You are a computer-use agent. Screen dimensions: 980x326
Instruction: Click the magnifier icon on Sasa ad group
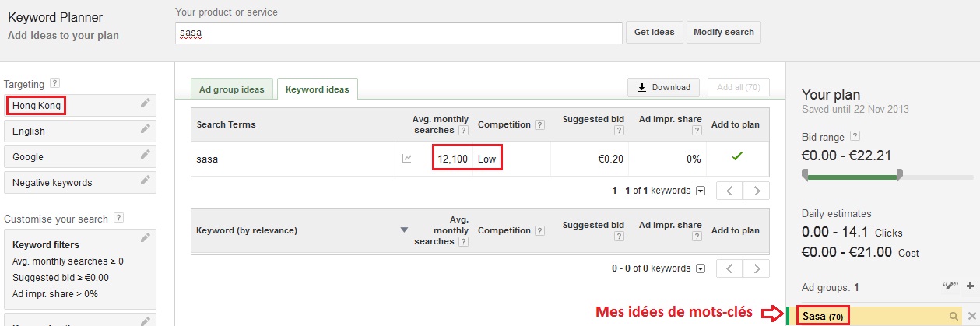tap(954, 317)
